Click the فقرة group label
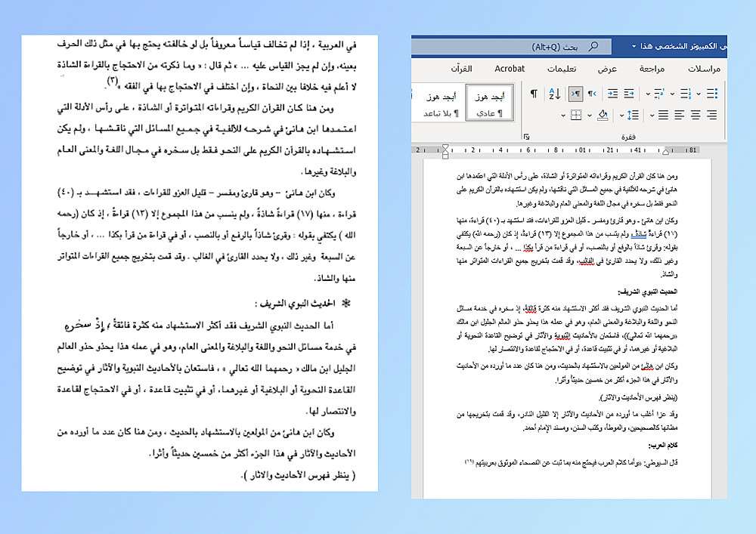This screenshot has height=534, width=756. pyautogui.click(x=628, y=137)
